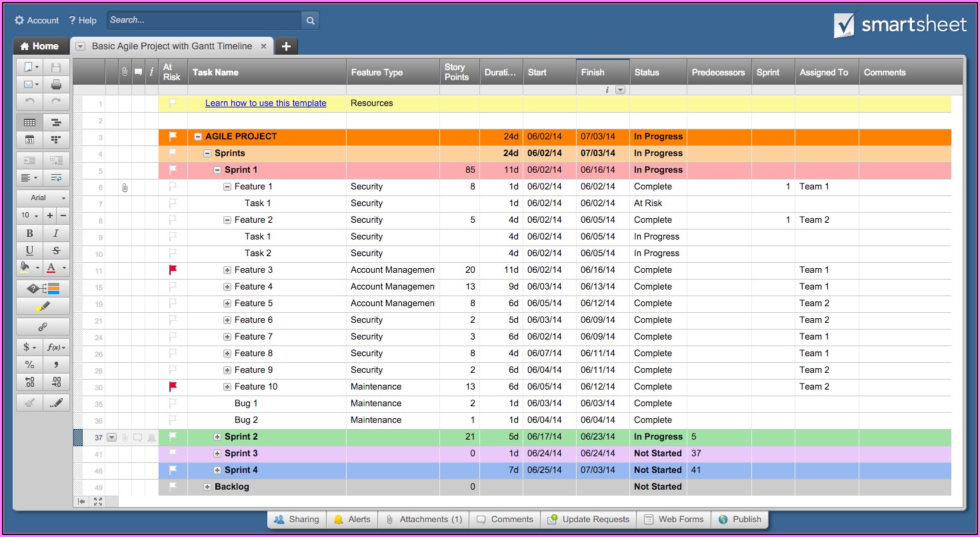Click in the Search field
This screenshot has height=537, width=980.
(204, 20)
